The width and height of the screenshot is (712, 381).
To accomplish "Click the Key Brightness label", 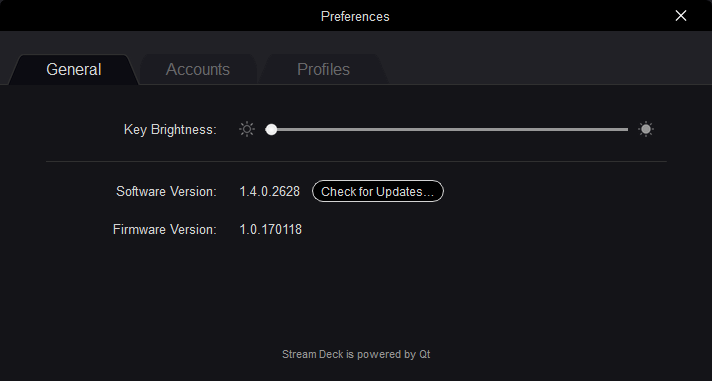I will (170, 129).
